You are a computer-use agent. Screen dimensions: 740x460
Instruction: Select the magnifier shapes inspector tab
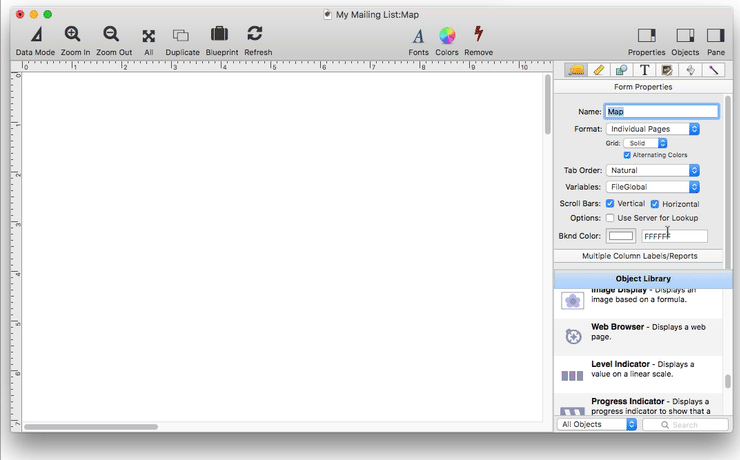[622, 70]
